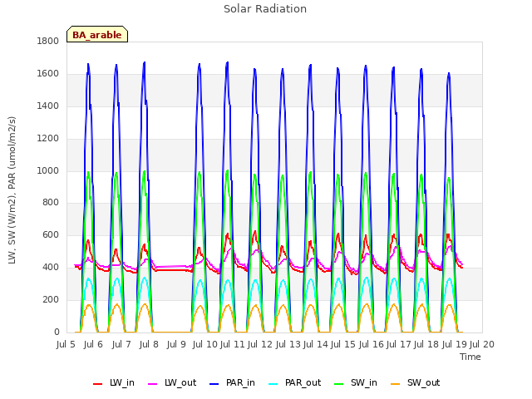532x399 pixels.
Task: Click the SW_out legend label
Action: click(423, 383)
